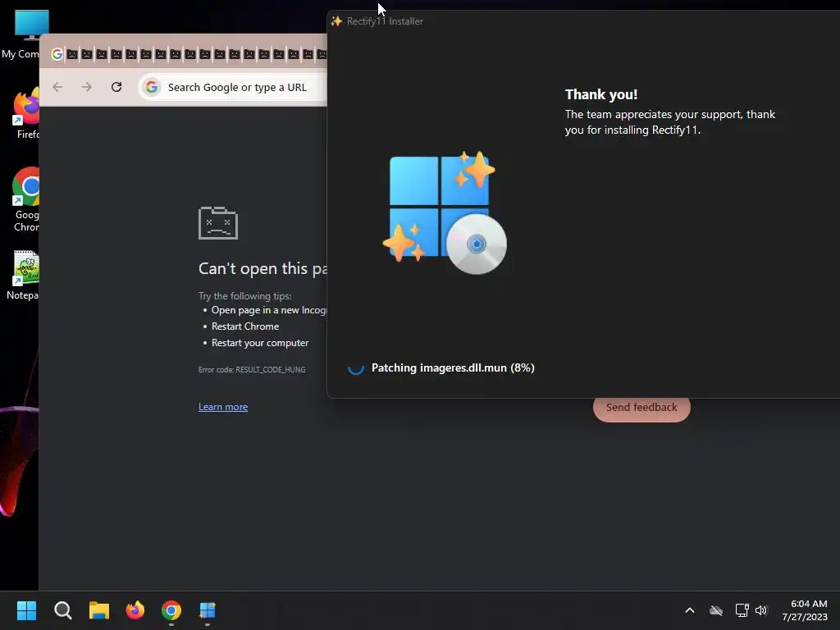Show hidden tray icons chevron
The width and height of the screenshot is (840, 630).
(689, 610)
